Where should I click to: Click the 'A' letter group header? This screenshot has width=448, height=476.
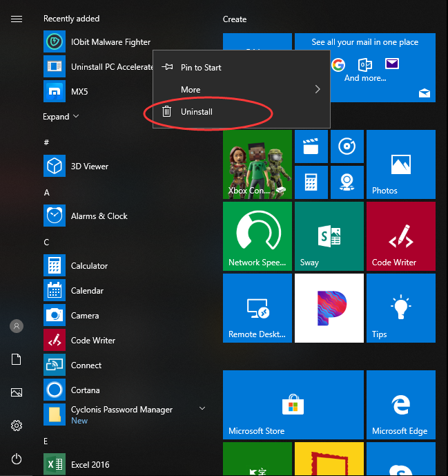[46, 193]
